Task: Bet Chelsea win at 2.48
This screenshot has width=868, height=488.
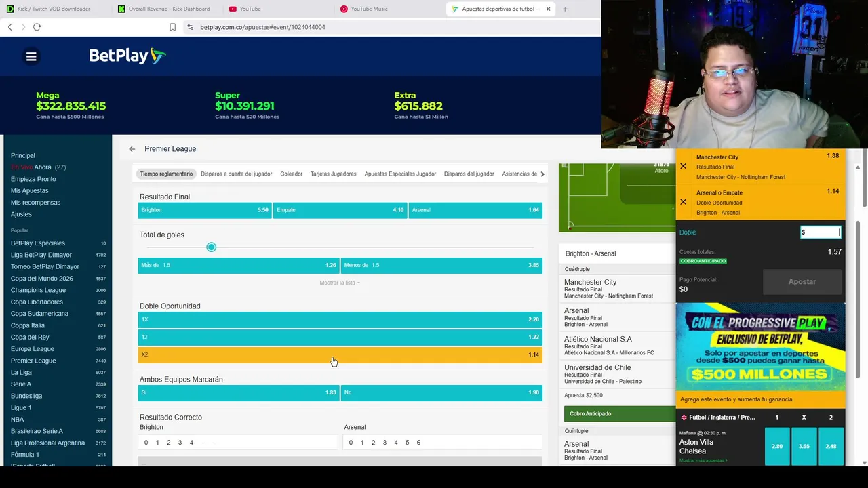Action: 831,446
